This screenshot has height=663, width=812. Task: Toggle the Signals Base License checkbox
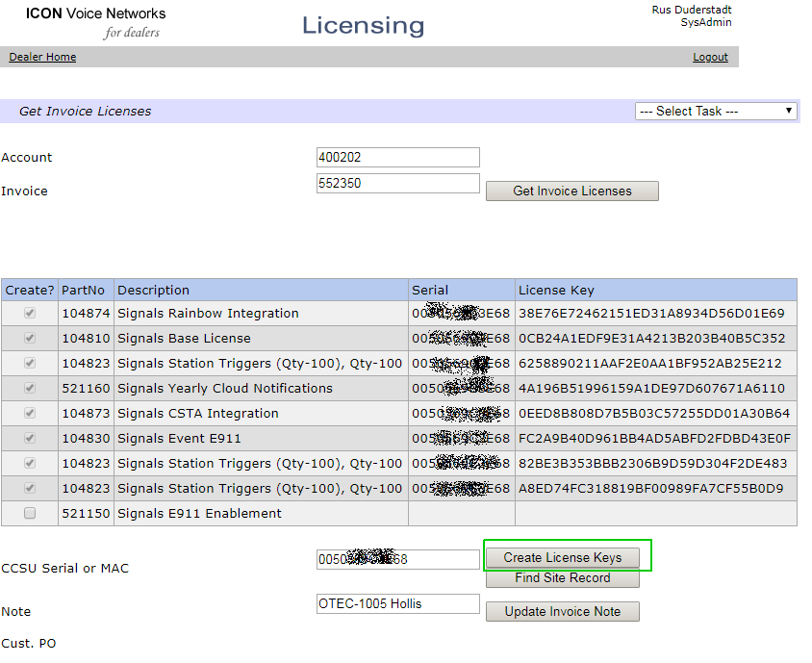point(30,339)
